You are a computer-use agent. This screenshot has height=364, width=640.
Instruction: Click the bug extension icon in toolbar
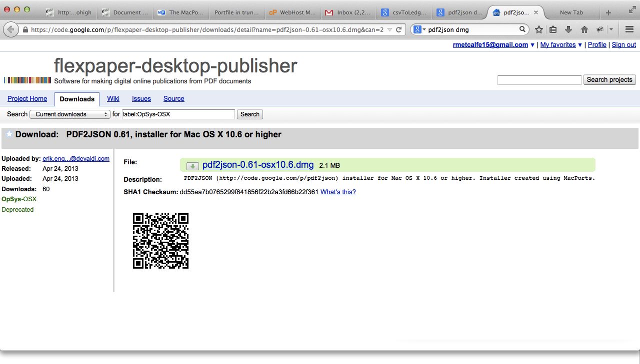600,29
